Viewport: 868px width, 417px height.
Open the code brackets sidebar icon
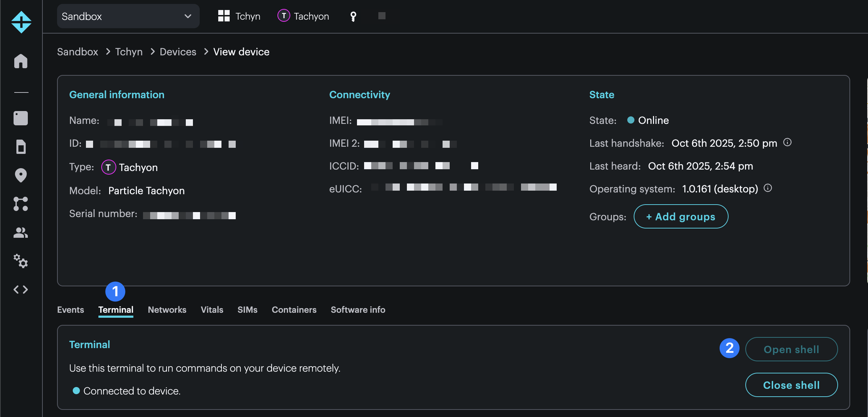tap(21, 290)
